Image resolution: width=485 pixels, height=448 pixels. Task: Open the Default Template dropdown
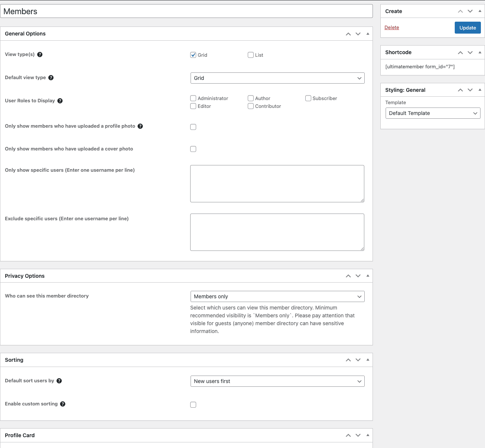433,113
